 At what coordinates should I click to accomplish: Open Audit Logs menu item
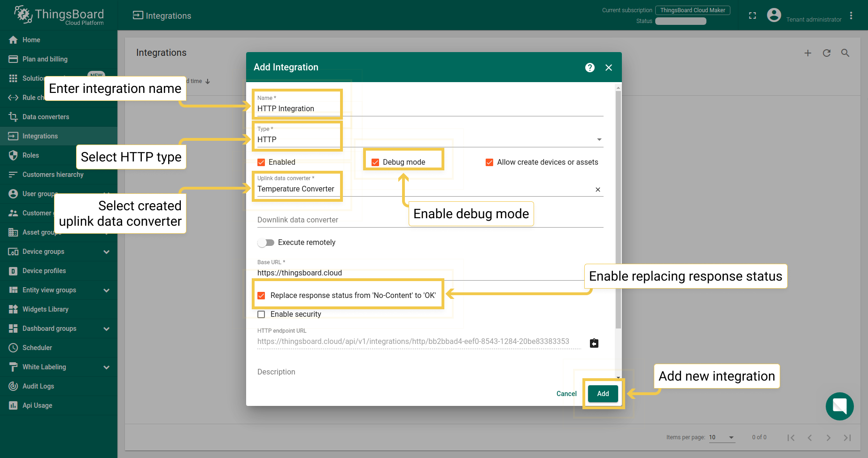(x=59, y=386)
